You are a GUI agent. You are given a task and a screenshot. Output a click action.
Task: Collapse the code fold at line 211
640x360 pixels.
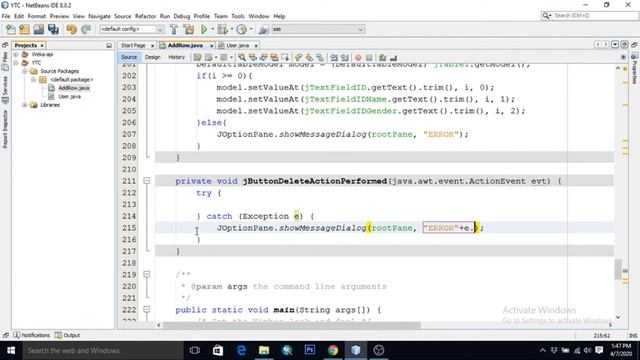pos(147,181)
